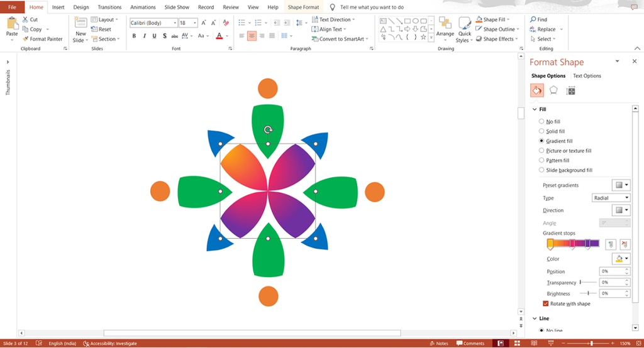Open the Transitions tab
Screen dimensions: 644x348
[109, 7]
